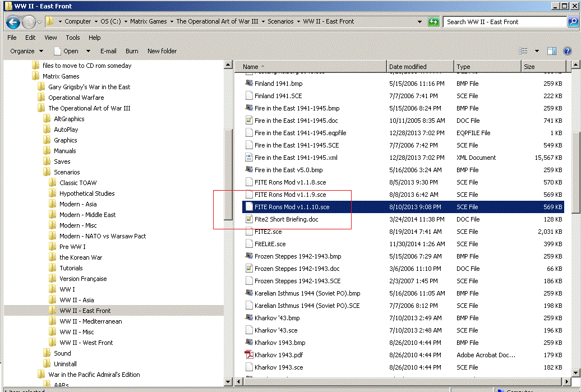
Task: Click the Saves folder icon in tree
Action: (x=47, y=161)
